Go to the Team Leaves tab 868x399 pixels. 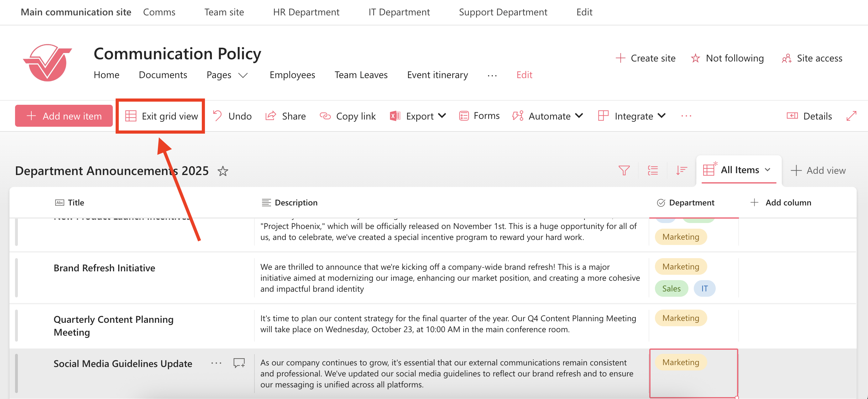coord(361,75)
